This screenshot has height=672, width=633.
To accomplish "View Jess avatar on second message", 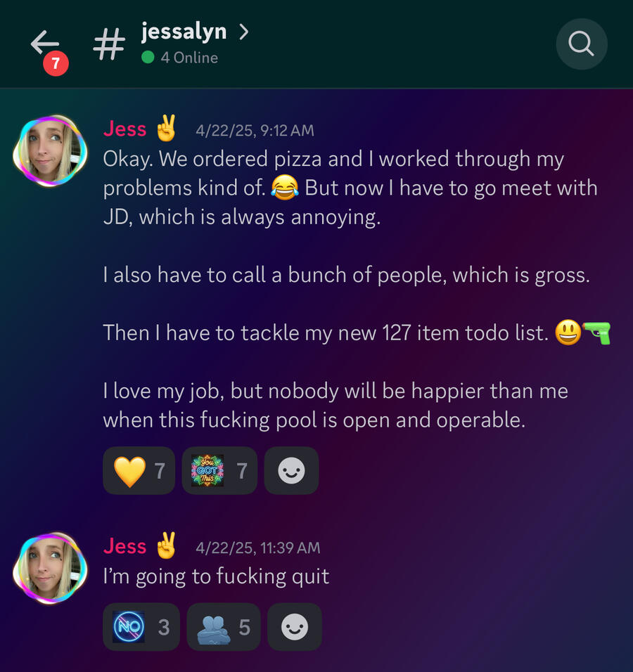I will click(x=50, y=568).
